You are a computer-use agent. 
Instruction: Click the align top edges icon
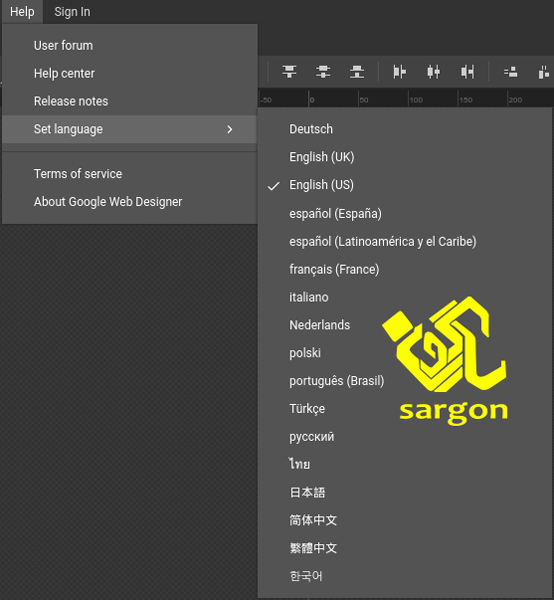tap(289, 72)
